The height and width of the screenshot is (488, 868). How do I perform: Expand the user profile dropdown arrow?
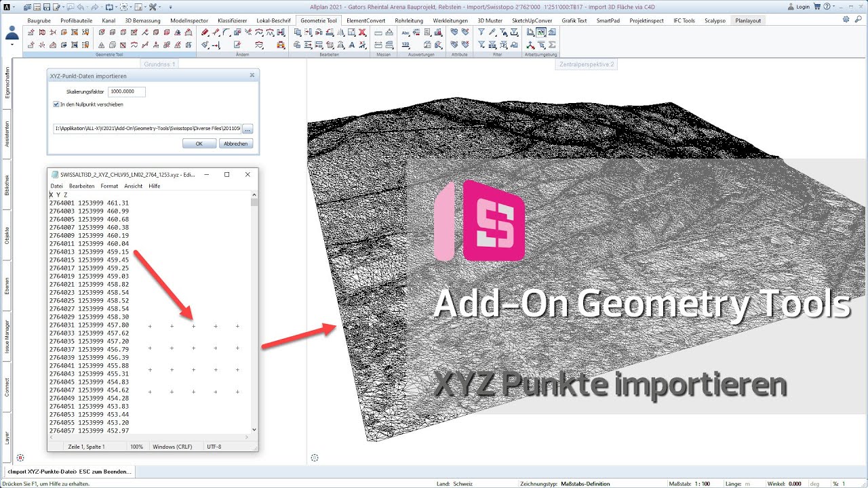tap(12, 45)
